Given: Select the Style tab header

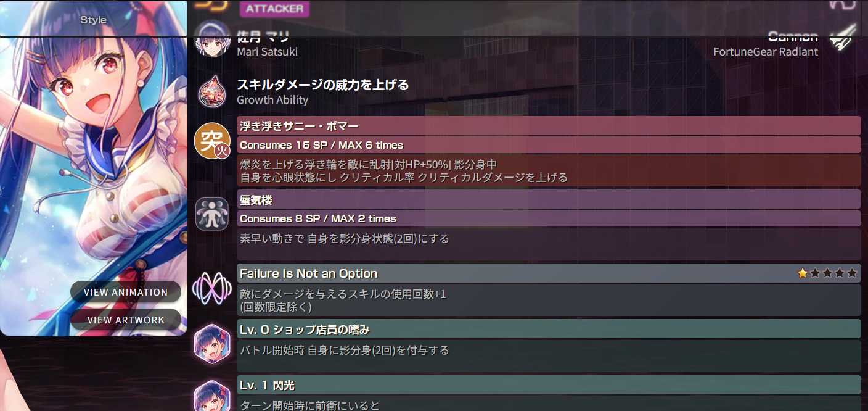Looking at the screenshot, I should pyautogui.click(x=94, y=19).
